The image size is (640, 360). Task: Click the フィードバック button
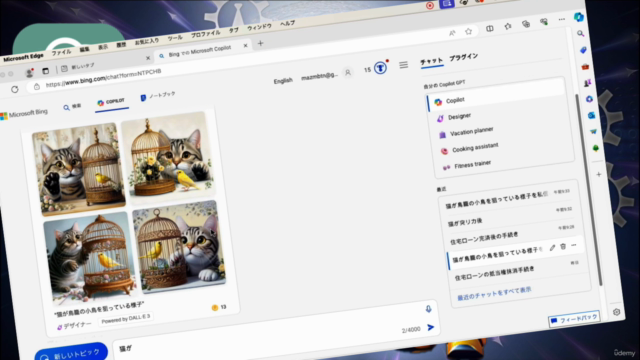(574, 319)
